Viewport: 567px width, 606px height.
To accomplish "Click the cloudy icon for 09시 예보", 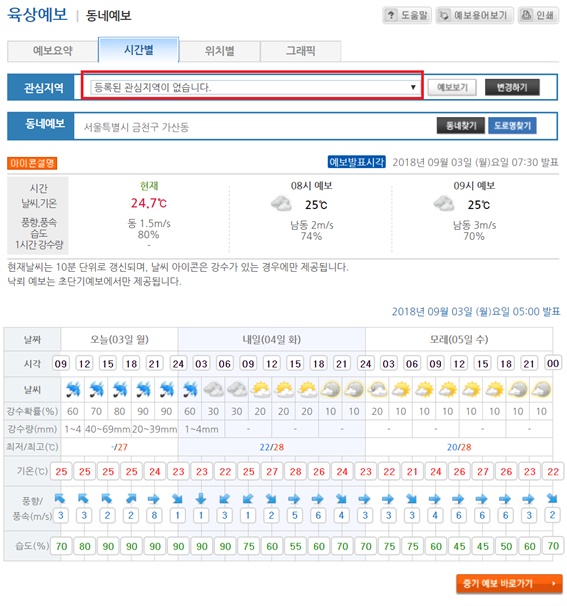I will pyautogui.click(x=444, y=204).
